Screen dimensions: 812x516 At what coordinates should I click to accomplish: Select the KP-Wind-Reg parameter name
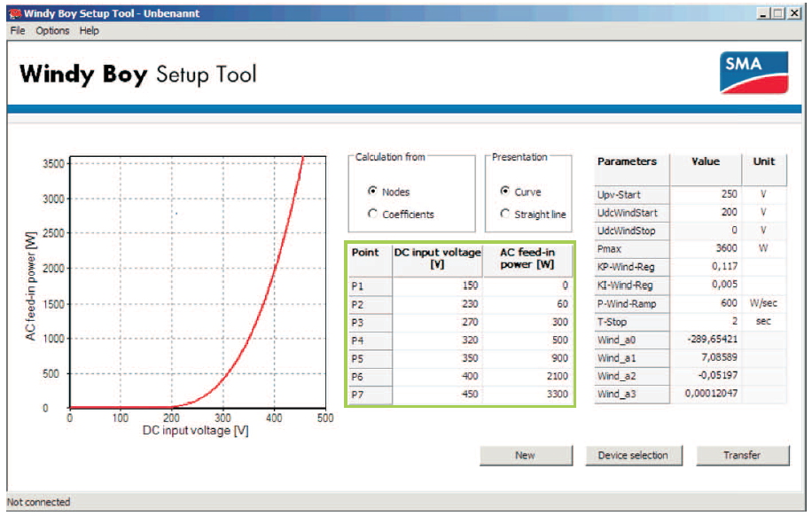tap(632, 267)
